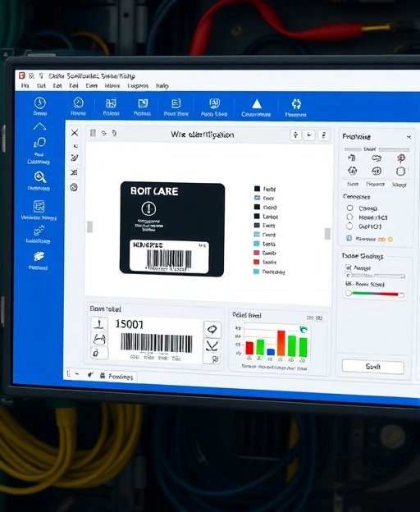Click the warning circle symbol on black label
The width and height of the screenshot is (420, 512).
148,208
